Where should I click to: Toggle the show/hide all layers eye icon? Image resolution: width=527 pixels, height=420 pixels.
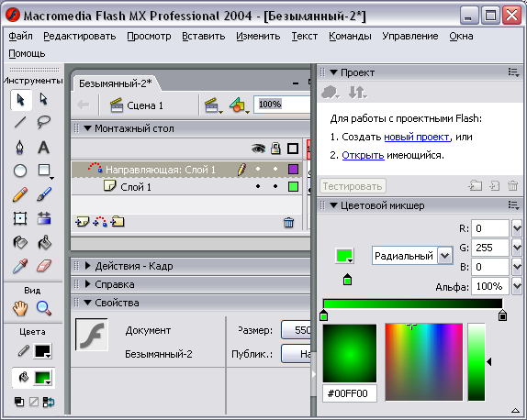(x=258, y=148)
